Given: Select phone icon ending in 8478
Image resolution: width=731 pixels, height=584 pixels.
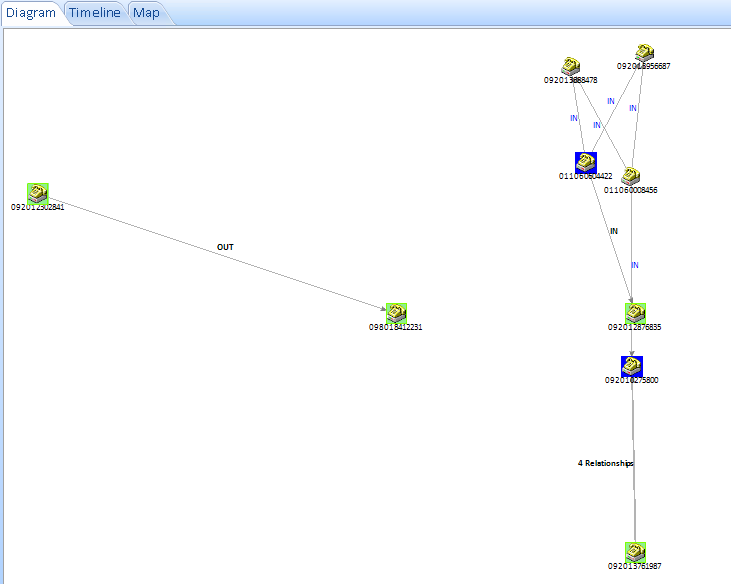Looking at the screenshot, I should (x=571, y=66).
